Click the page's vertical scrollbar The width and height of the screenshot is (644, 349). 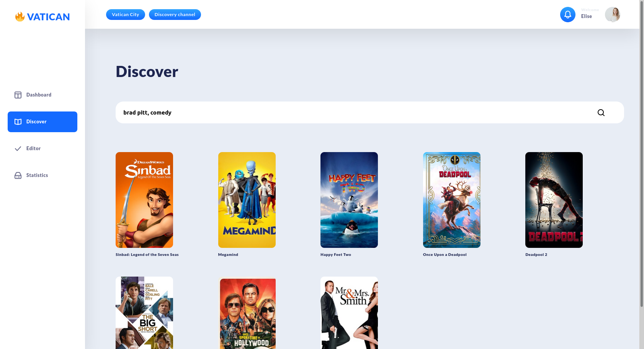pyautogui.click(x=642, y=153)
